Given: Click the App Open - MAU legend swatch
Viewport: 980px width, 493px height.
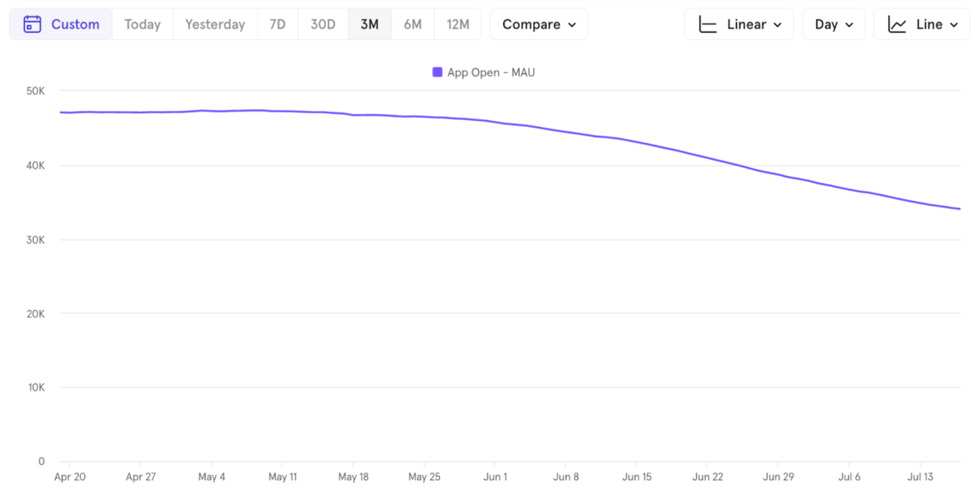Looking at the screenshot, I should [x=437, y=71].
